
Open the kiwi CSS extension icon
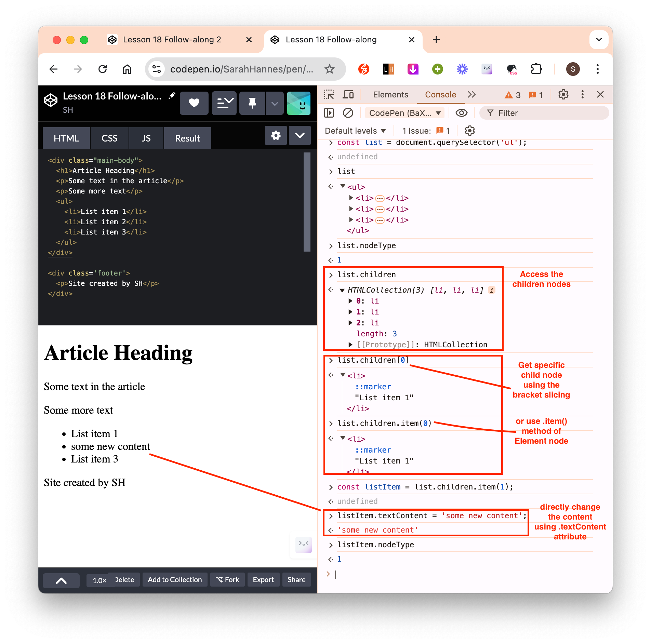point(512,69)
